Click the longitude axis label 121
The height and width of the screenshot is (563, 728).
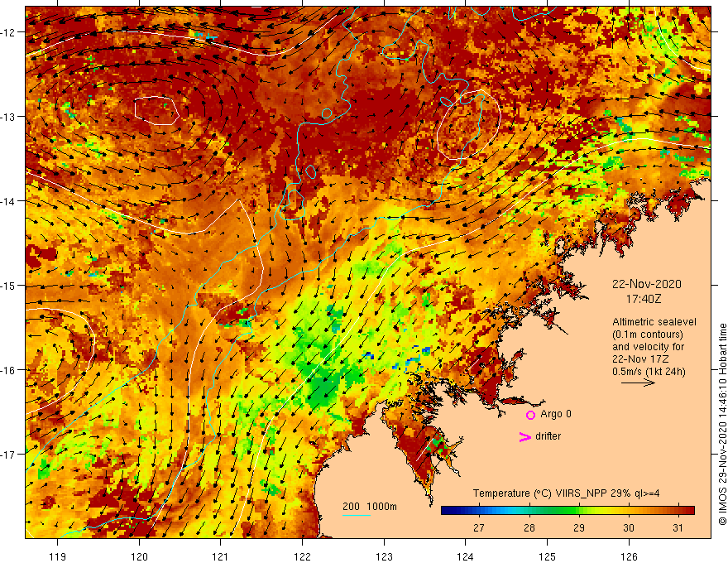221,556
